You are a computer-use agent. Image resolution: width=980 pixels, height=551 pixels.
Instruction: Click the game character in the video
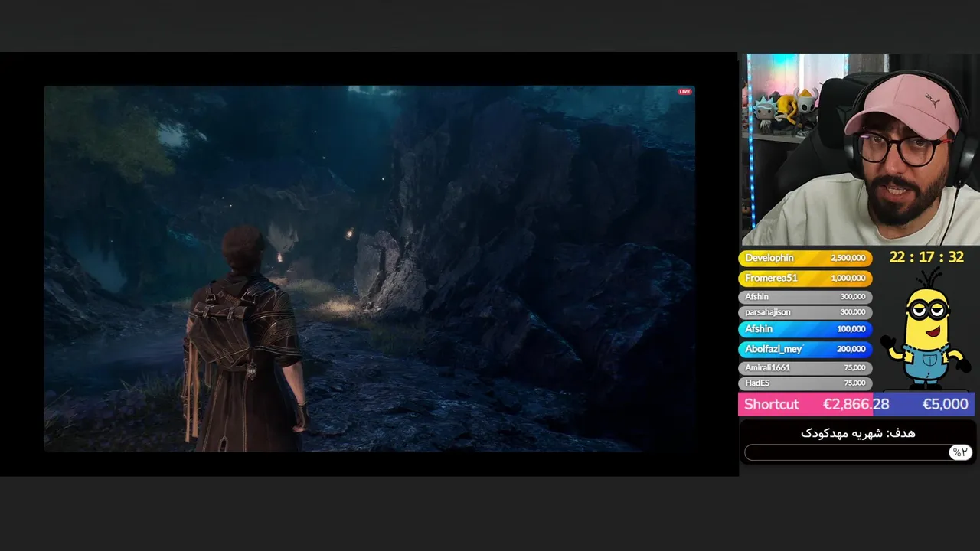pos(245,338)
